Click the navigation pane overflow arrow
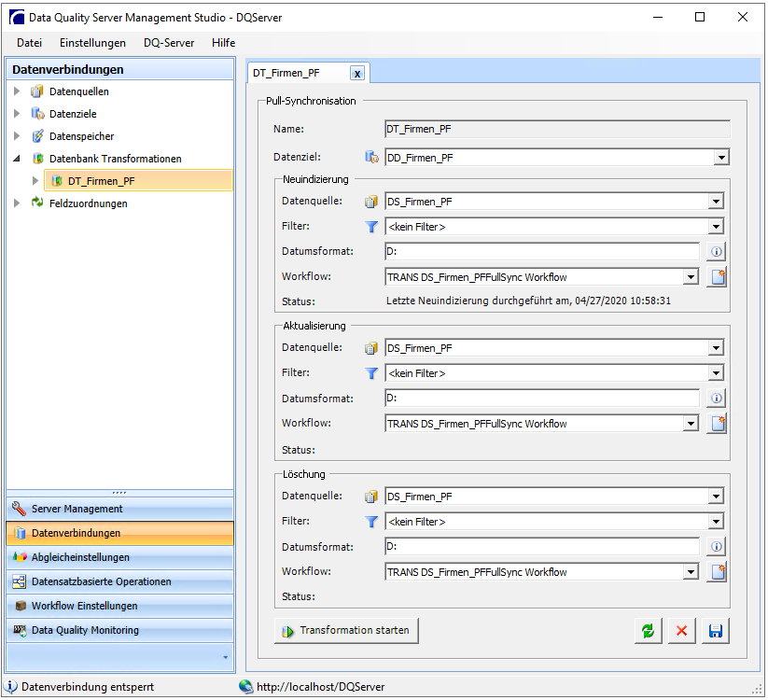This screenshot has height=700, width=768. [225, 657]
